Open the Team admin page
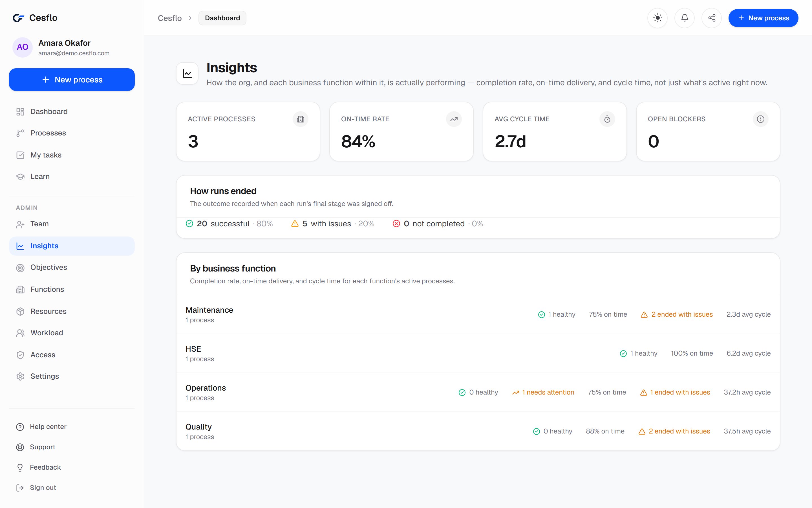The height and width of the screenshot is (508, 812). pos(72,224)
